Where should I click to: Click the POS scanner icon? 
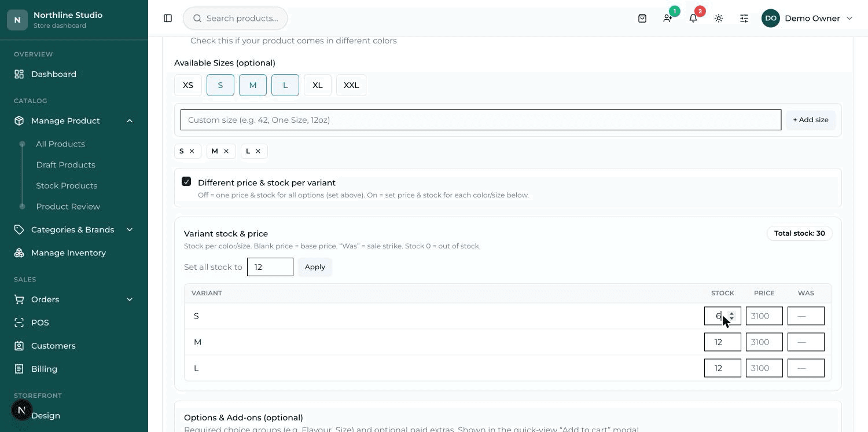pyautogui.click(x=19, y=323)
